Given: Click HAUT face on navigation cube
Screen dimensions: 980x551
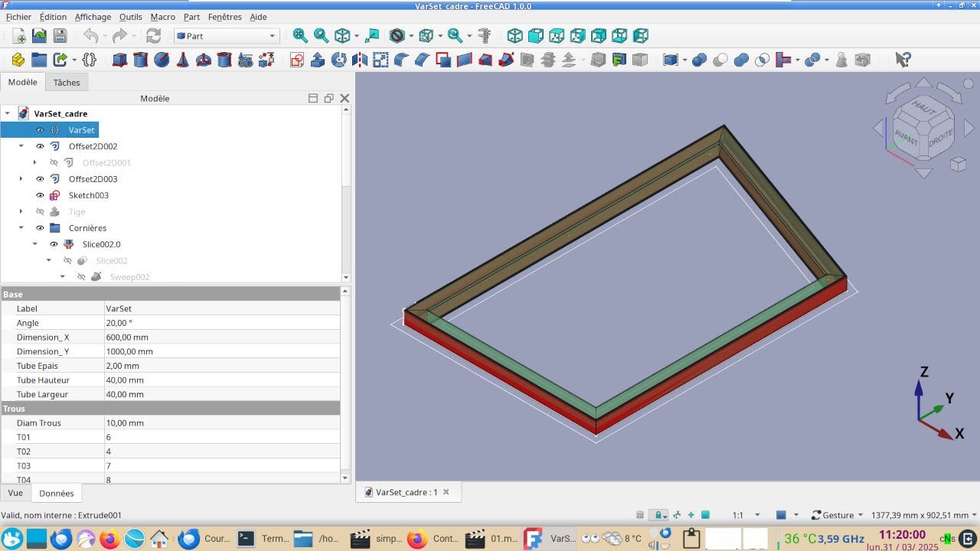Looking at the screenshot, I should coord(925,109).
